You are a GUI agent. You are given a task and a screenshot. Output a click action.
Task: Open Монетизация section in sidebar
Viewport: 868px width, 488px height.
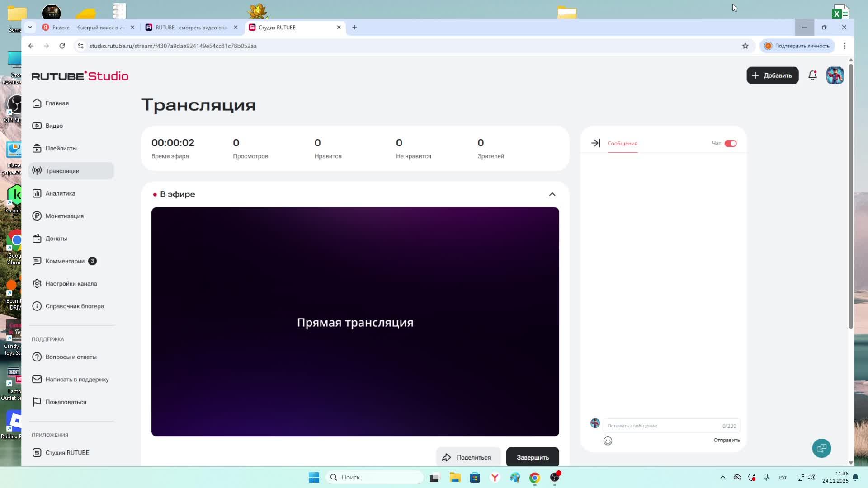point(64,216)
